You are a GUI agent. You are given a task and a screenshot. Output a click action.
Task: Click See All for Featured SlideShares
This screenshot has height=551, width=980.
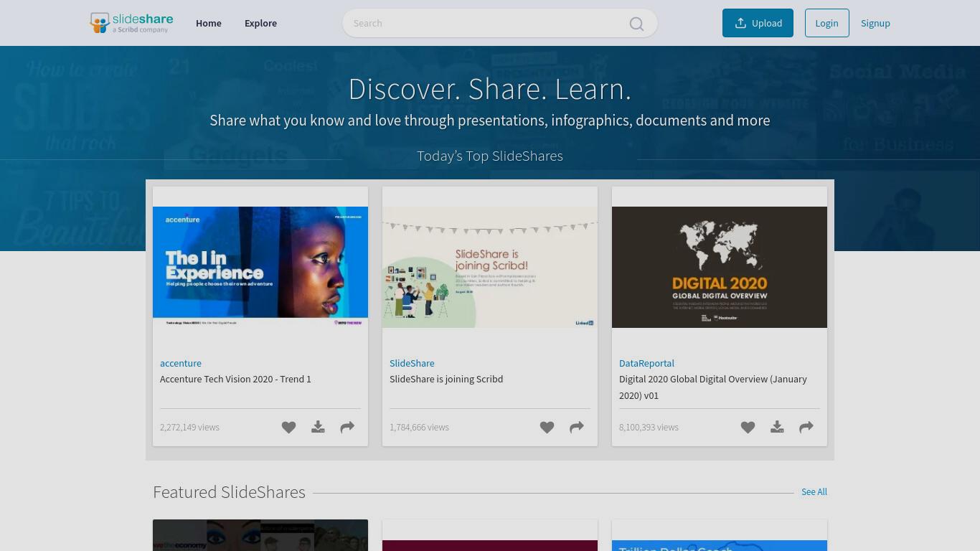pos(814,491)
